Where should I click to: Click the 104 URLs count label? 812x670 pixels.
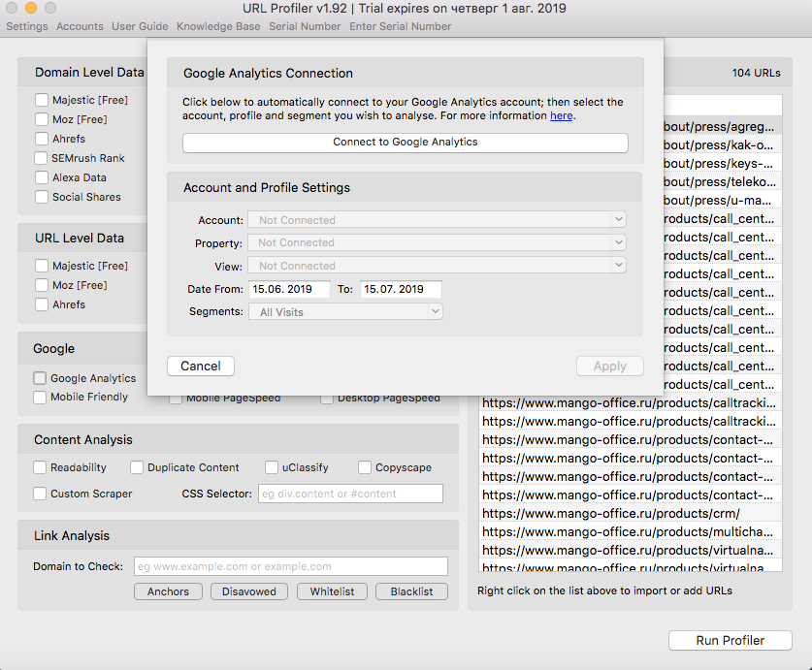(756, 73)
